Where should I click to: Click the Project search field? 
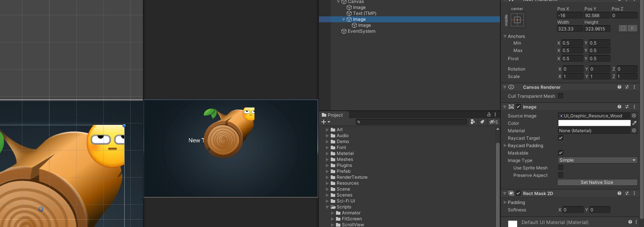click(x=411, y=122)
